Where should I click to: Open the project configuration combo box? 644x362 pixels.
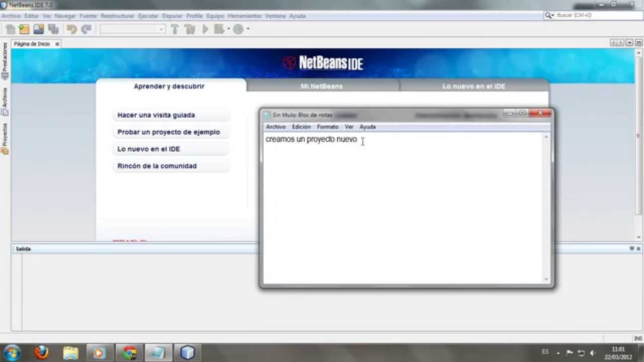pos(132,29)
